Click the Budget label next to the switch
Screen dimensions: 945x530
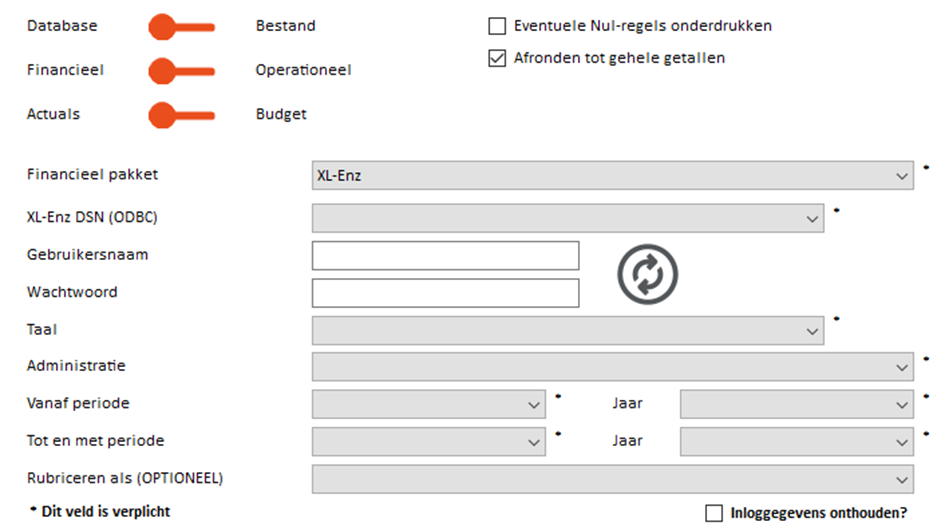281,114
